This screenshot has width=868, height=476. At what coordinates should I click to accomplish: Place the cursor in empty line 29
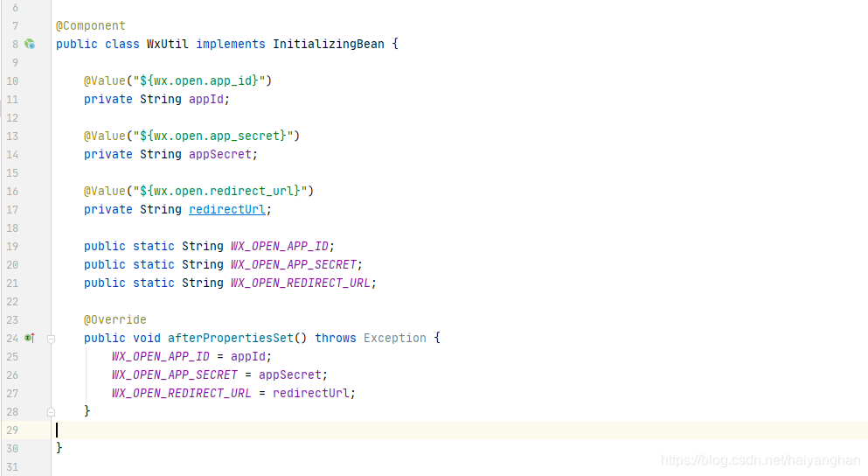click(460, 430)
